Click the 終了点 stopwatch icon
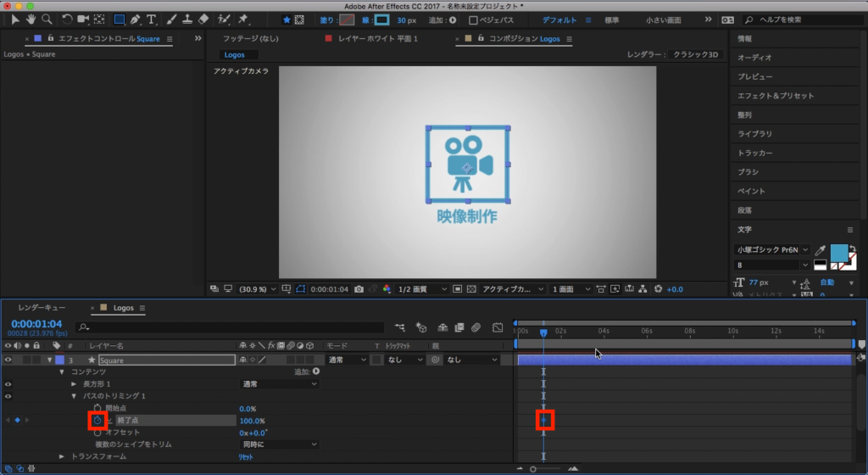Image resolution: width=868 pixels, height=475 pixels. click(x=97, y=421)
